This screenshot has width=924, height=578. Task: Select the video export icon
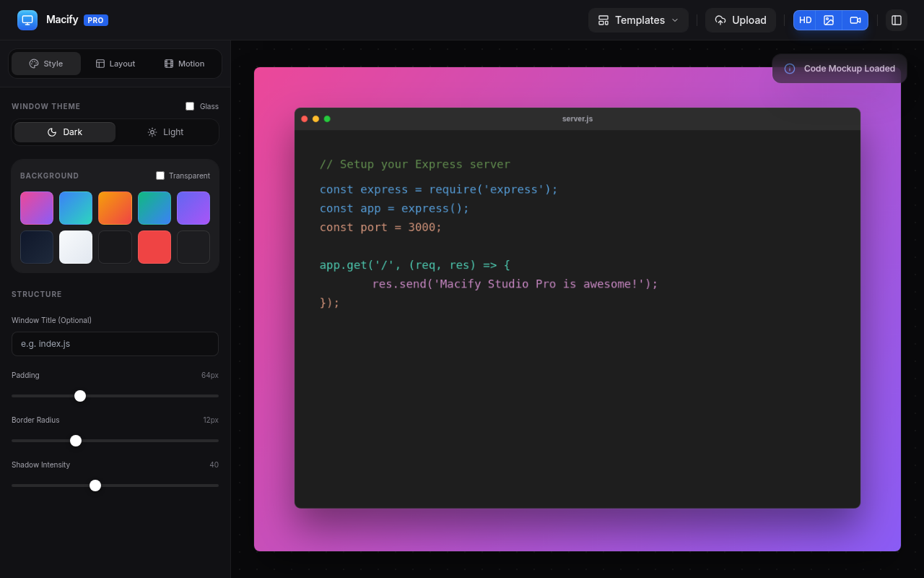click(855, 20)
